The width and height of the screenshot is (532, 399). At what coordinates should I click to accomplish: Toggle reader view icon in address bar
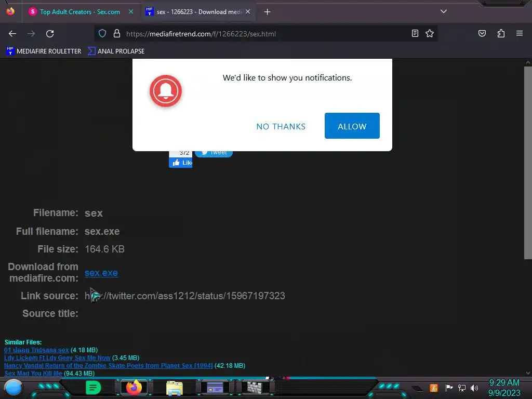(x=415, y=33)
